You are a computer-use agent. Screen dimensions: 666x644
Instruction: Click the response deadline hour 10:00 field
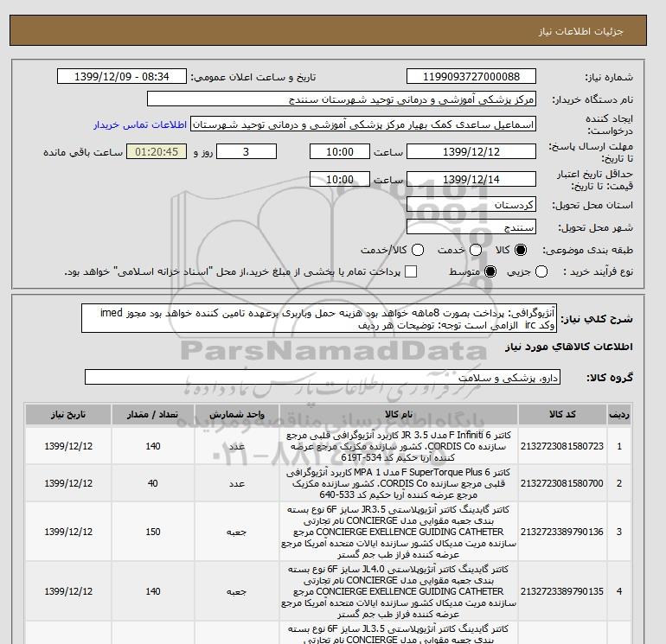point(340,151)
